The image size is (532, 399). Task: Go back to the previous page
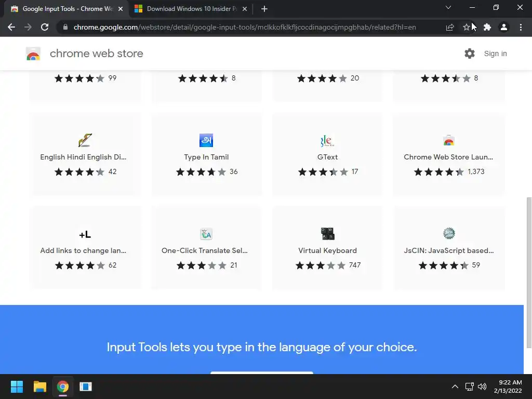pyautogui.click(x=11, y=27)
